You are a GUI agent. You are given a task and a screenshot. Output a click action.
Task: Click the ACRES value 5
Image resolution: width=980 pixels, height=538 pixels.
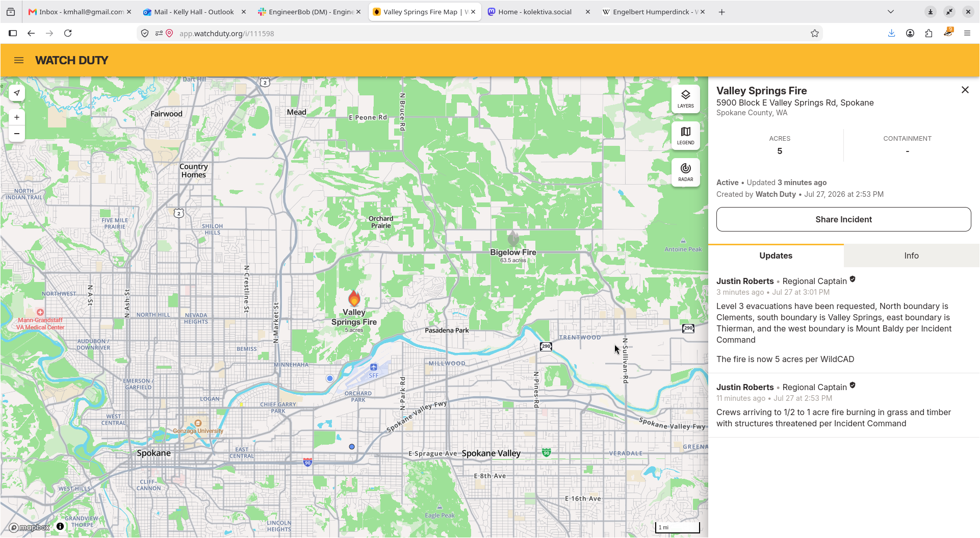pyautogui.click(x=780, y=151)
